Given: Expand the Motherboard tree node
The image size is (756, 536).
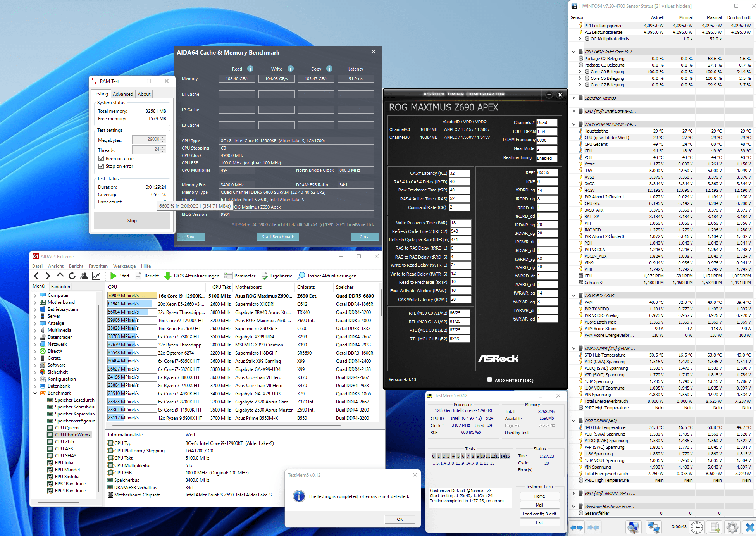Looking at the screenshot, I should tap(35, 302).
